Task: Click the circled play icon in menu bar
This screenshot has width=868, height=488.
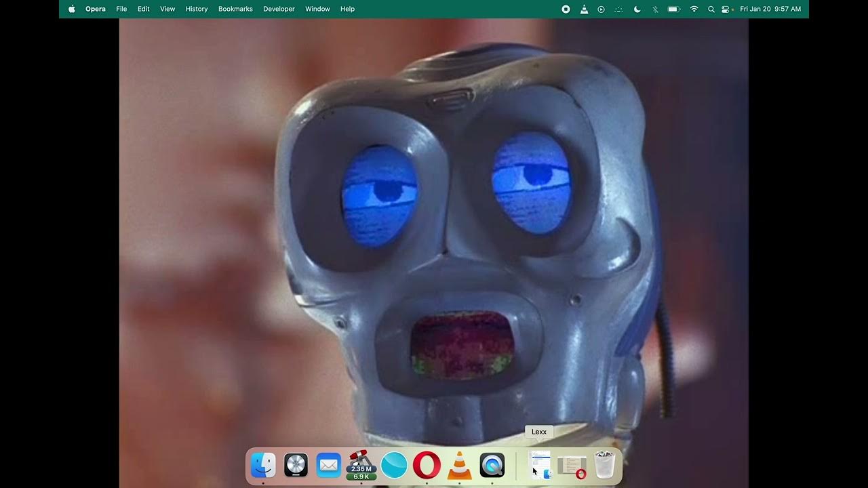Action: click(601, 9)
